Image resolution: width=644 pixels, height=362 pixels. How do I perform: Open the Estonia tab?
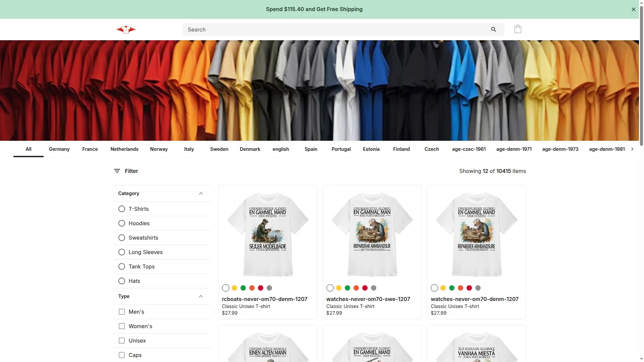[x=371, y=149]
